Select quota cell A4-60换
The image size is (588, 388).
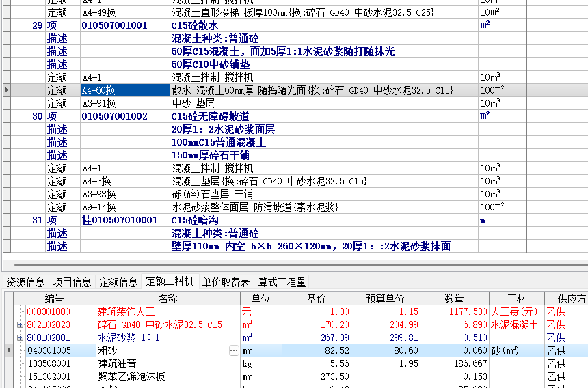125,90
